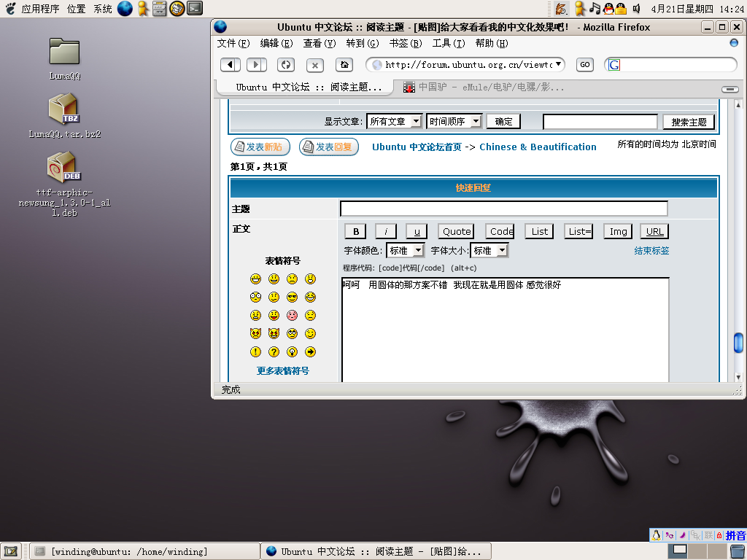Screen dimensions: 747x560
Task: Open 文件(F) menu
Action: [x=233, y=43]
